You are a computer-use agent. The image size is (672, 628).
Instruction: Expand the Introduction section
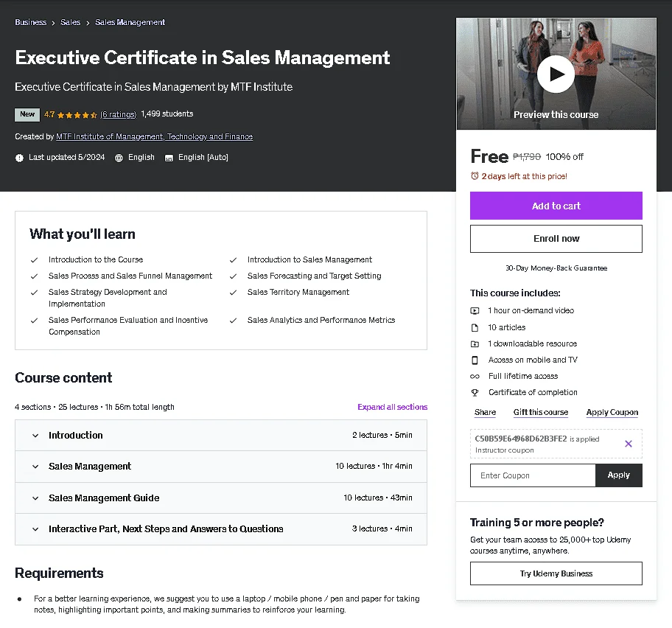click(x=221, y=435)
